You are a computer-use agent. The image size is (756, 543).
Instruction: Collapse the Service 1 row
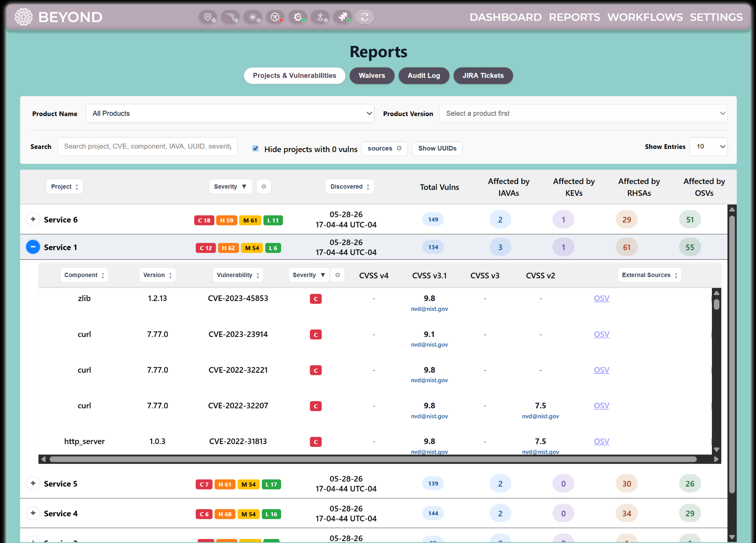[33, 247]
